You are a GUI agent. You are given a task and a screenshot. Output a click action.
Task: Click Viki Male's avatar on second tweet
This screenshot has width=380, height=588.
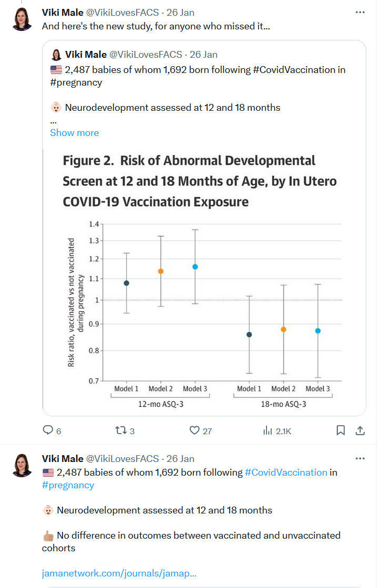[x=22, y=465]
